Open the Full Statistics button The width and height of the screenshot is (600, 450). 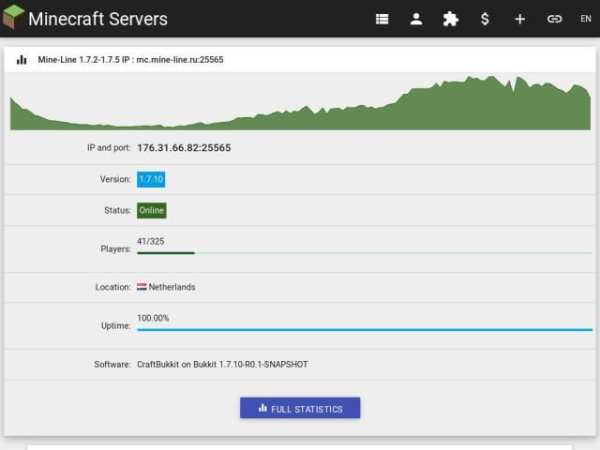pos(300,408)
